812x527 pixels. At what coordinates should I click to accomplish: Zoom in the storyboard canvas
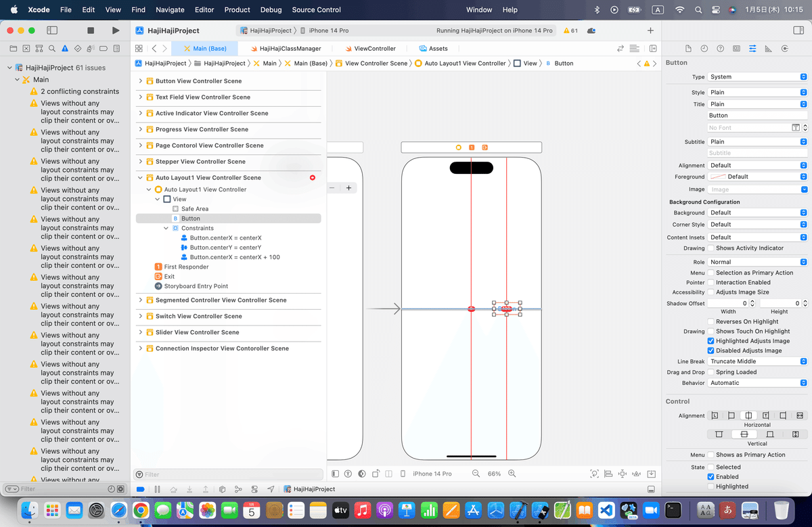512,474
